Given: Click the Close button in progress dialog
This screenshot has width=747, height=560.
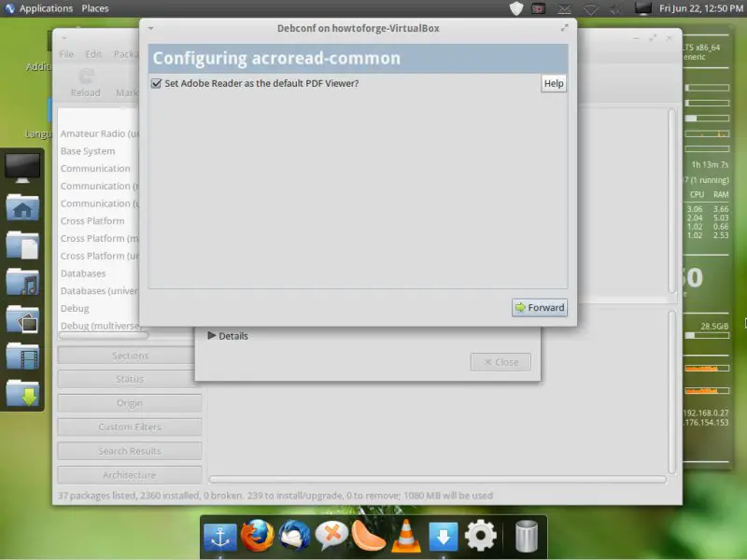Looking at the screenshot, I should (x=500, y=362).
